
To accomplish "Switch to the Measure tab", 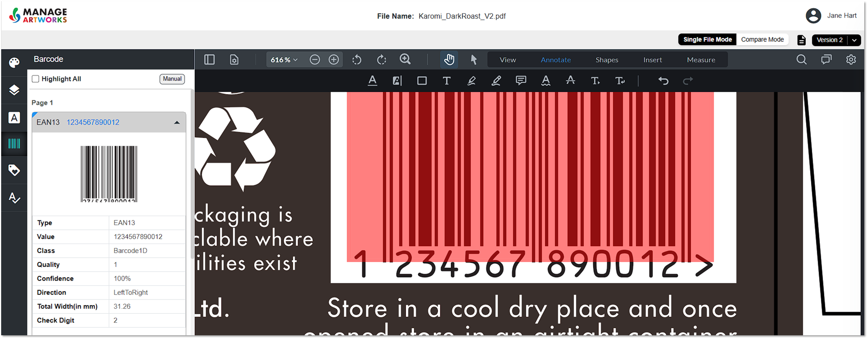I will pos(701,60).
